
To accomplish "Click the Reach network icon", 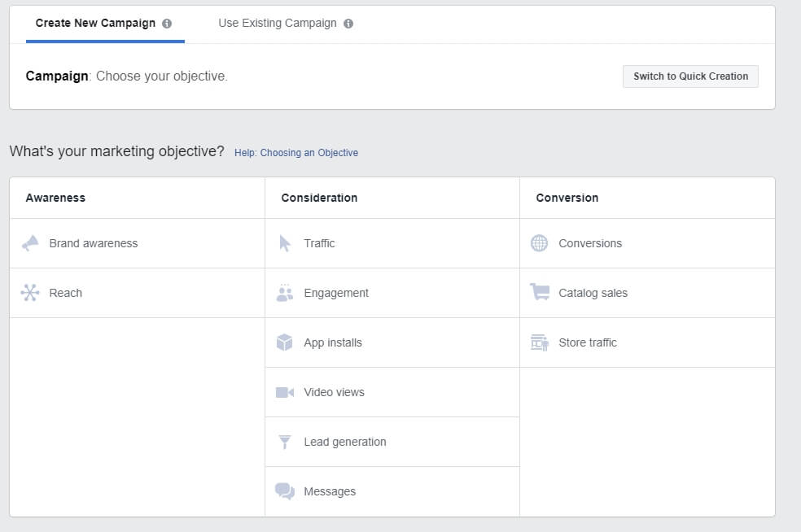I will [x=30, y=293].
